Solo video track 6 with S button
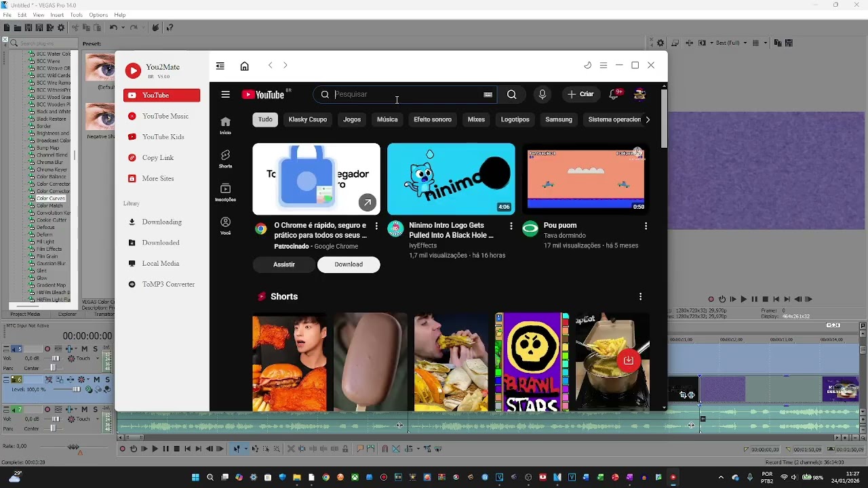868x488 pixels. coord(108,380)
